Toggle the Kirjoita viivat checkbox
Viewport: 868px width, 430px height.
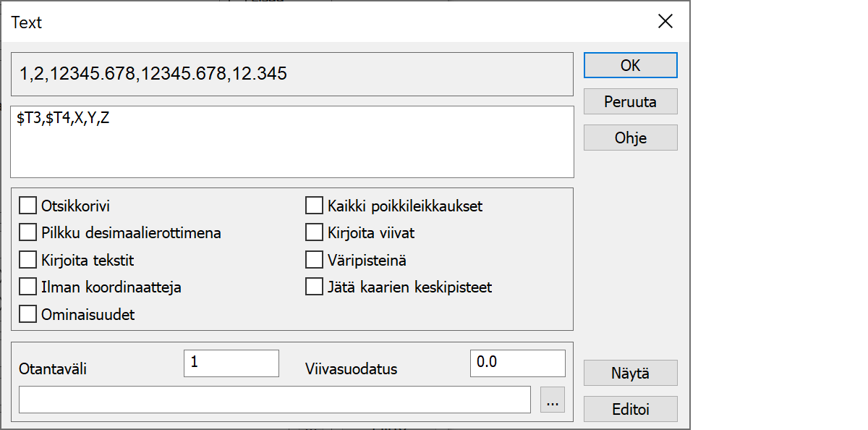[314, 233]
